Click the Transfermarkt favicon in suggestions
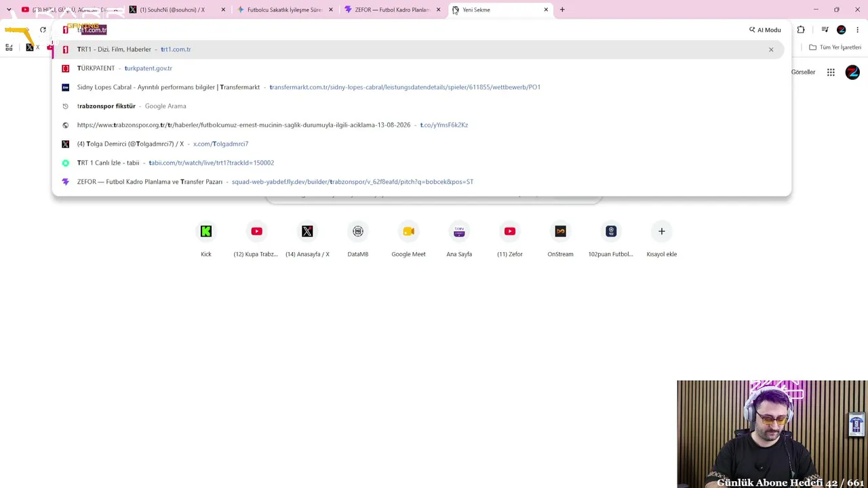 point(65,87)
